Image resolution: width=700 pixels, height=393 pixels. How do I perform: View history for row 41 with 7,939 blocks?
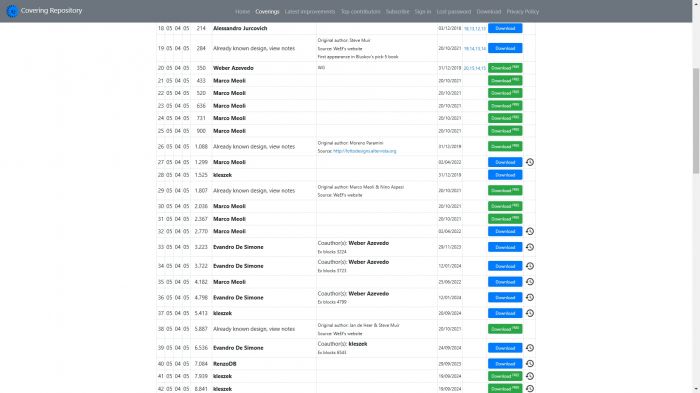point(530,376)
